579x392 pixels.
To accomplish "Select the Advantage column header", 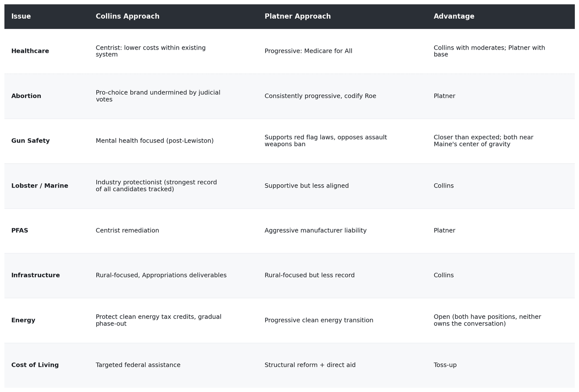I will [x=454, y=17].
